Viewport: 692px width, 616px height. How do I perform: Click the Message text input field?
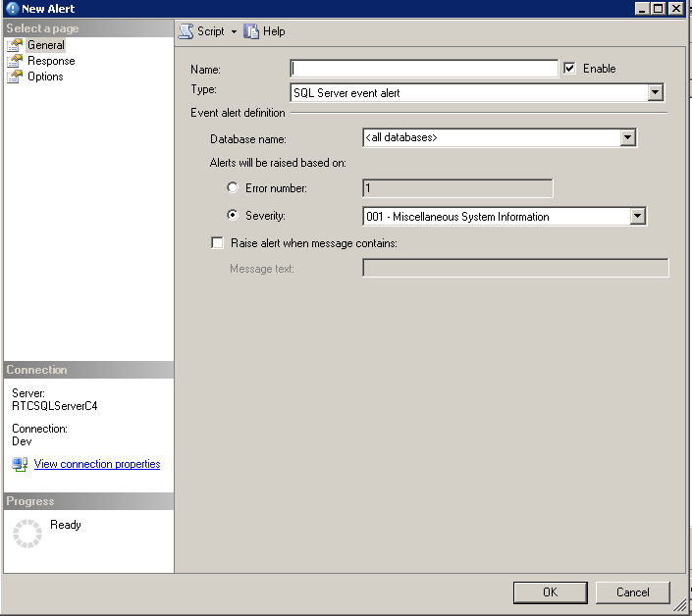coord(515,268)
